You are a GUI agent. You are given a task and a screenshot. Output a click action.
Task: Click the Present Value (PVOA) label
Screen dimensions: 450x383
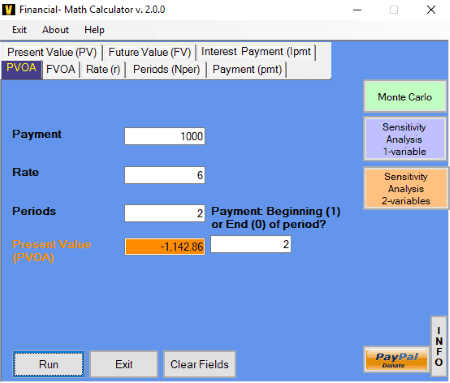tap(52, 251)
